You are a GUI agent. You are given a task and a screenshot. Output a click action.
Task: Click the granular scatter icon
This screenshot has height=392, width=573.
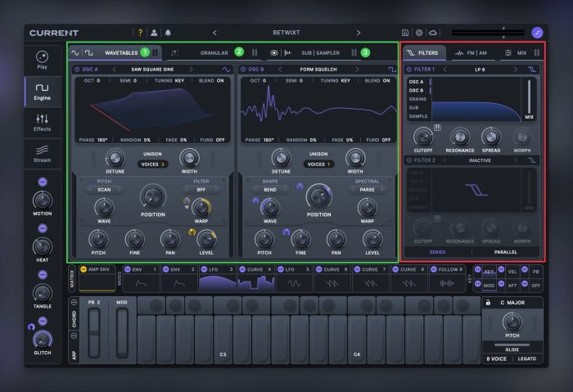tap(174, 53)
